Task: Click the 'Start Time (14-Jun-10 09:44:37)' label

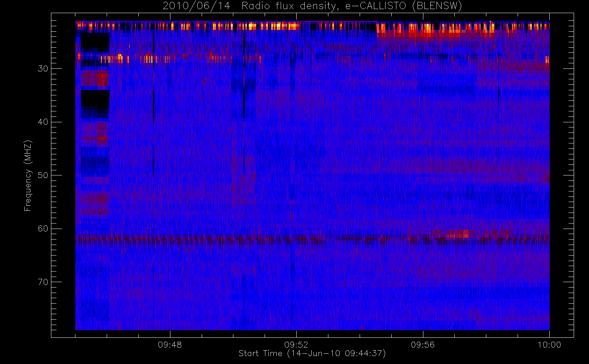Action: coord(312,353)
